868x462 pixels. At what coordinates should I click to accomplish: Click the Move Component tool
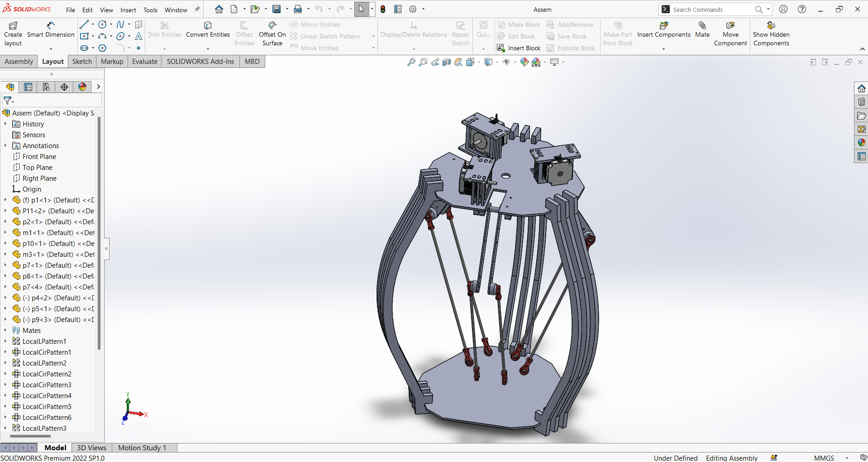click(x=730, y=34)
